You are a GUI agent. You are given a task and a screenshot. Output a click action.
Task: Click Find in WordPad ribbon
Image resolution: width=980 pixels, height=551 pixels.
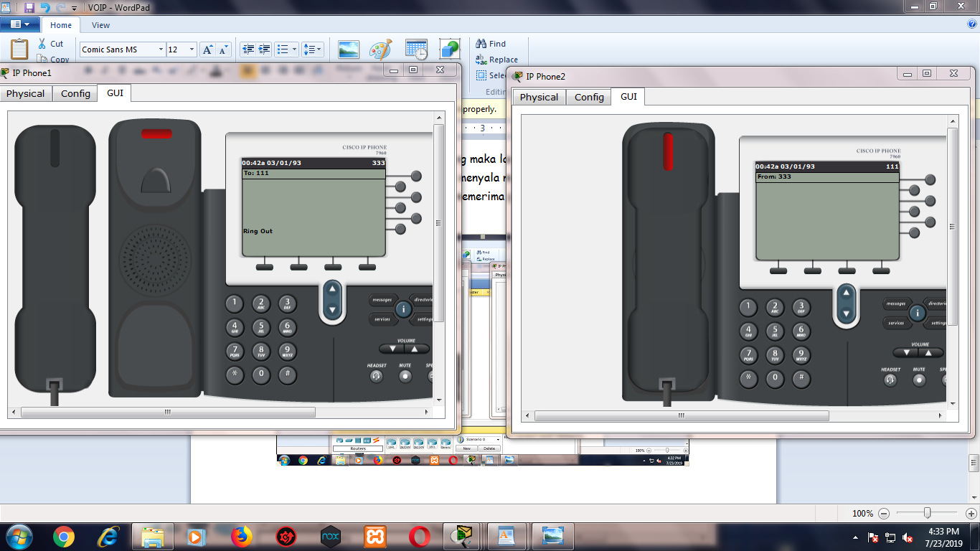491,44
